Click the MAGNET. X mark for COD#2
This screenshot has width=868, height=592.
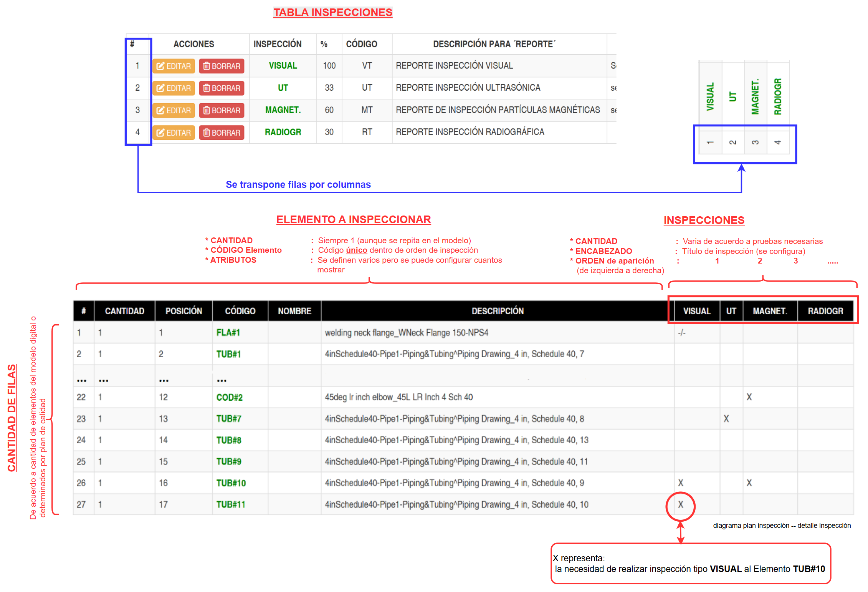click(x=749, y=397)
